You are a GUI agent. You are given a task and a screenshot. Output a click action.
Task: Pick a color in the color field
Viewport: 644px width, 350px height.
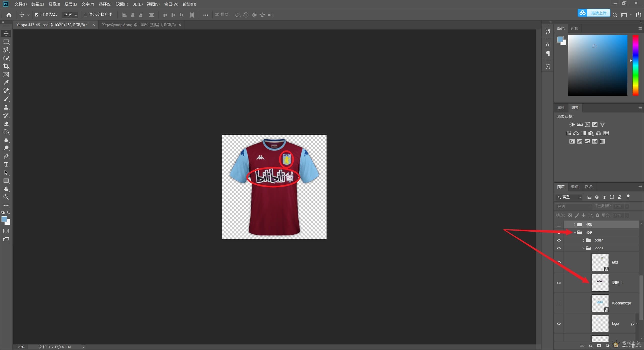pyautogui.click(x=597, y=65)
